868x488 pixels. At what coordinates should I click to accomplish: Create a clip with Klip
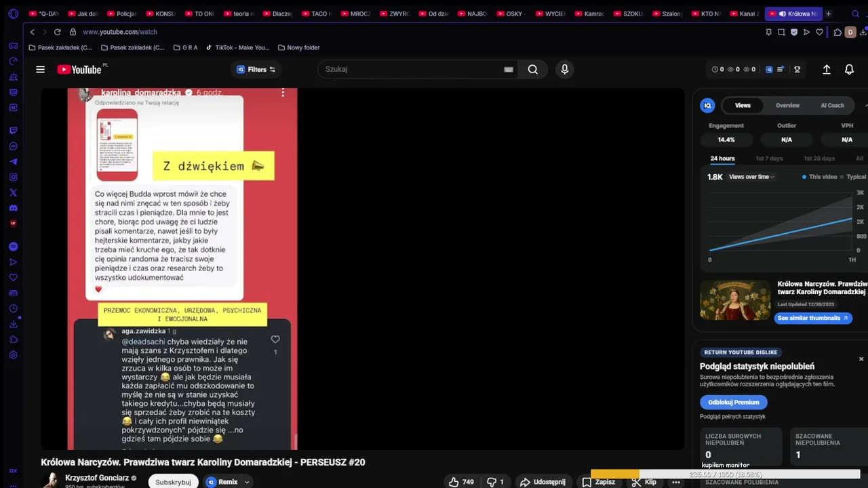point(644,482)
